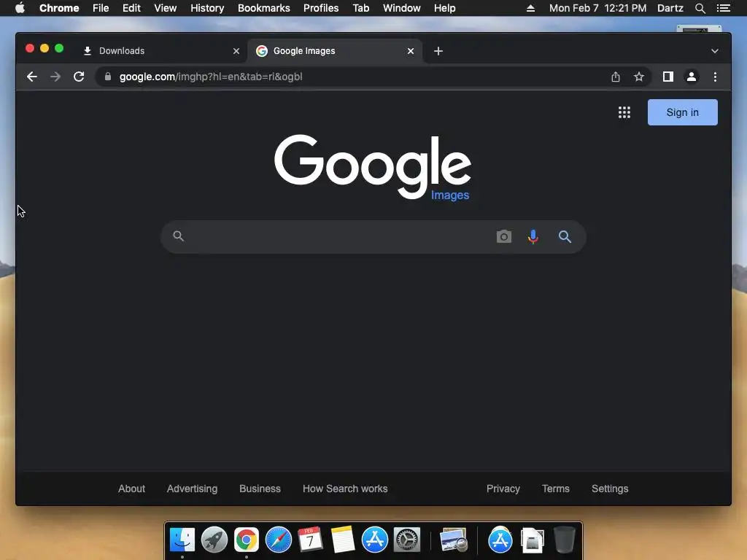Expand the tab search chevron
Image resolution: width=747 pixels, height=560 pixels.
715,51
